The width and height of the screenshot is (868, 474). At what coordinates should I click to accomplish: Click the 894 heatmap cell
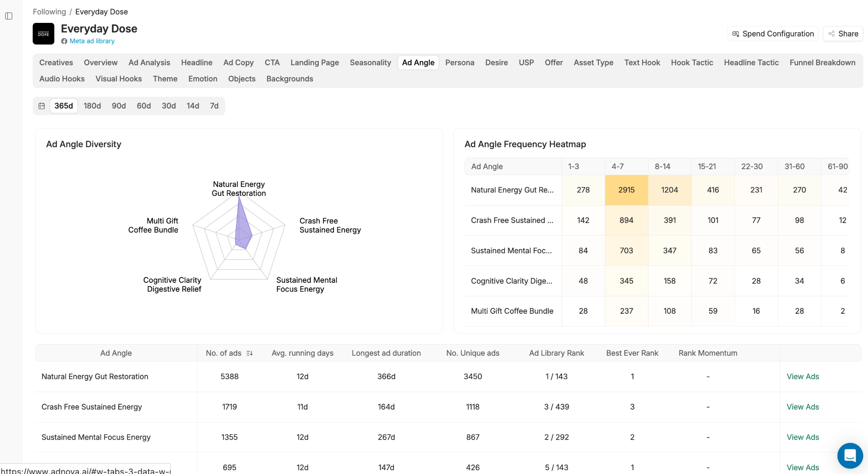(626, 220)
